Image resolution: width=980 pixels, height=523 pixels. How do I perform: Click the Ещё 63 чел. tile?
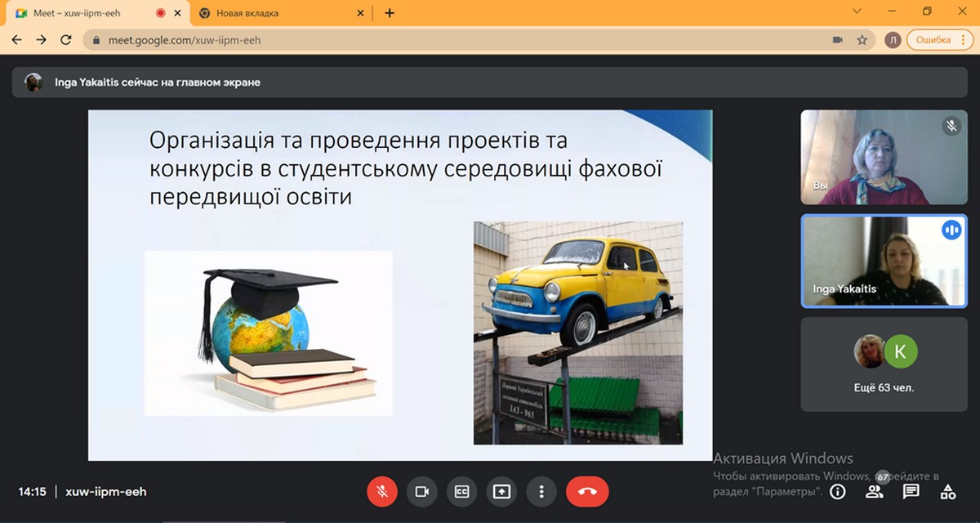point(884,364)
